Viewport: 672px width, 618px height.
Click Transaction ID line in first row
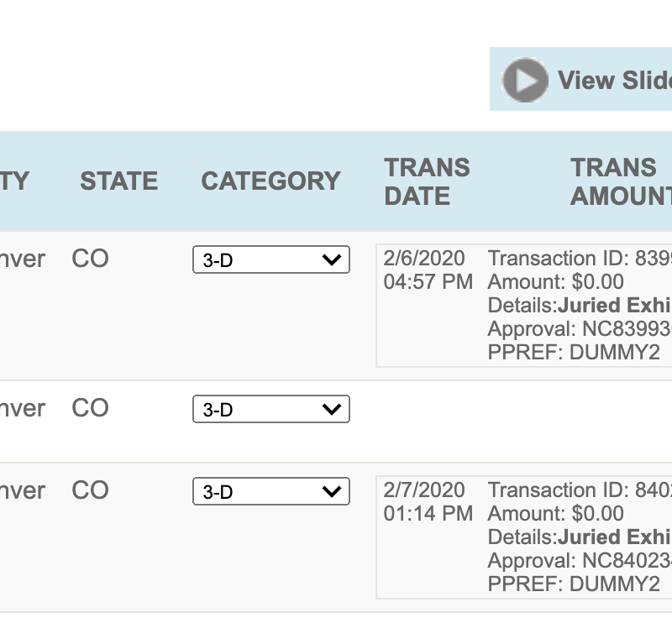click(x=580, y=259)
